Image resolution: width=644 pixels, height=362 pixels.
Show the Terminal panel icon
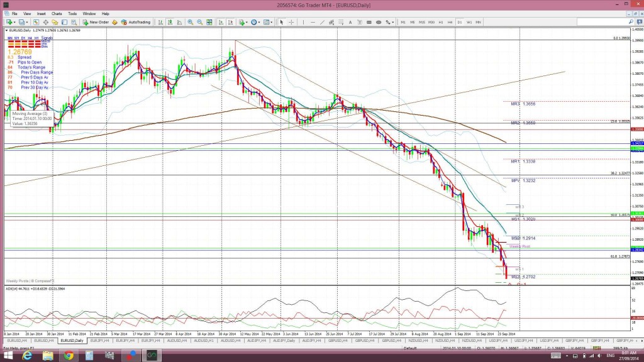tap(65, 22)
